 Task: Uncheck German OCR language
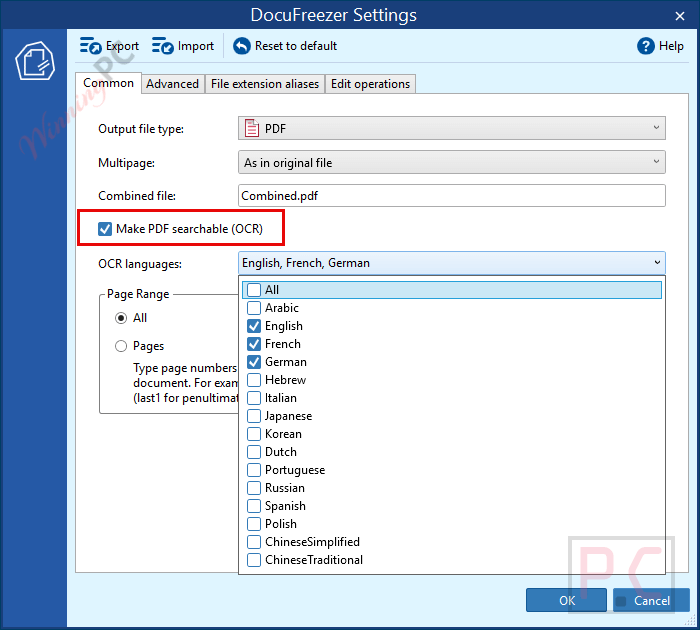point(254,362)
